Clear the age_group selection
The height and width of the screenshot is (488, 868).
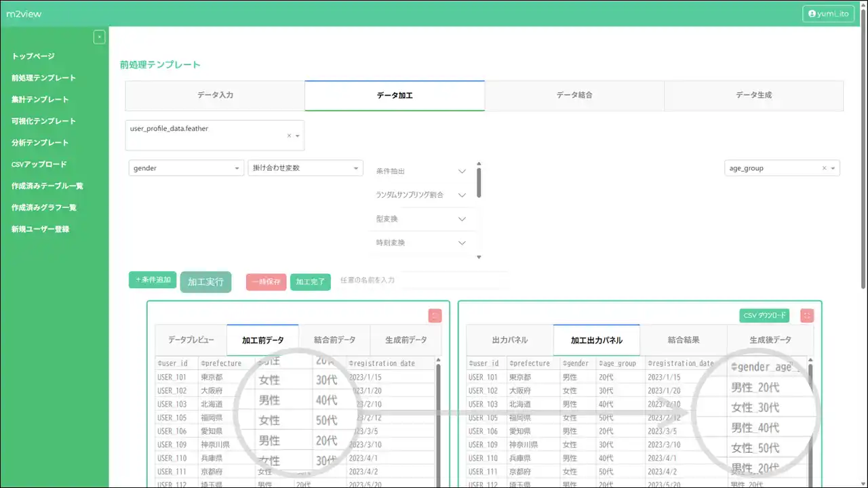pos(824,168)
